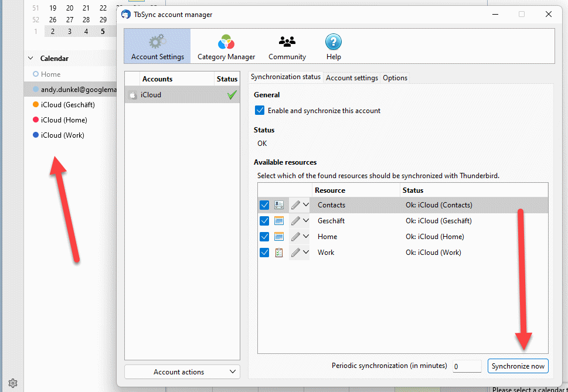This screenshot has width=568, height=392.
Task: Click status text Ok: iCloud (Work)
Action: coord(433,253)
